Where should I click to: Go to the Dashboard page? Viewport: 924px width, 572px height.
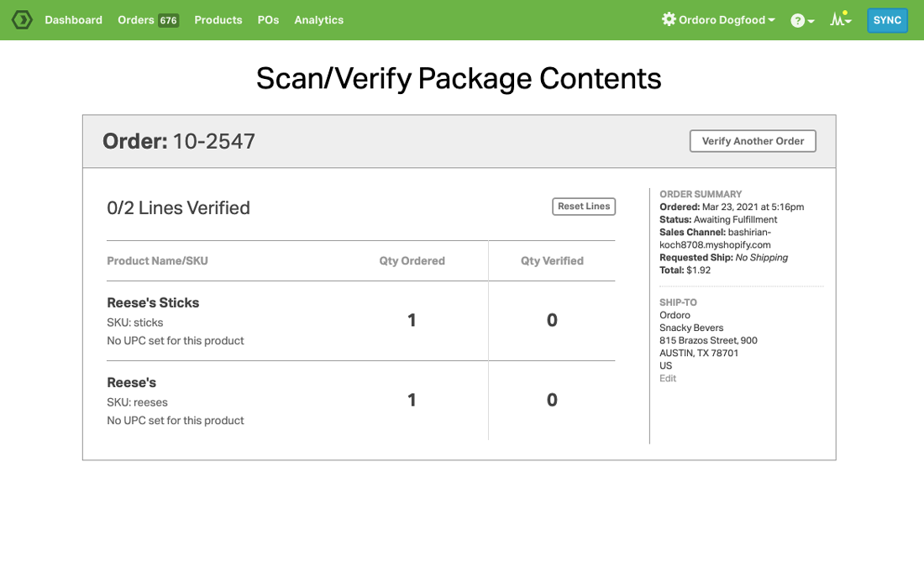coord(73,20)
